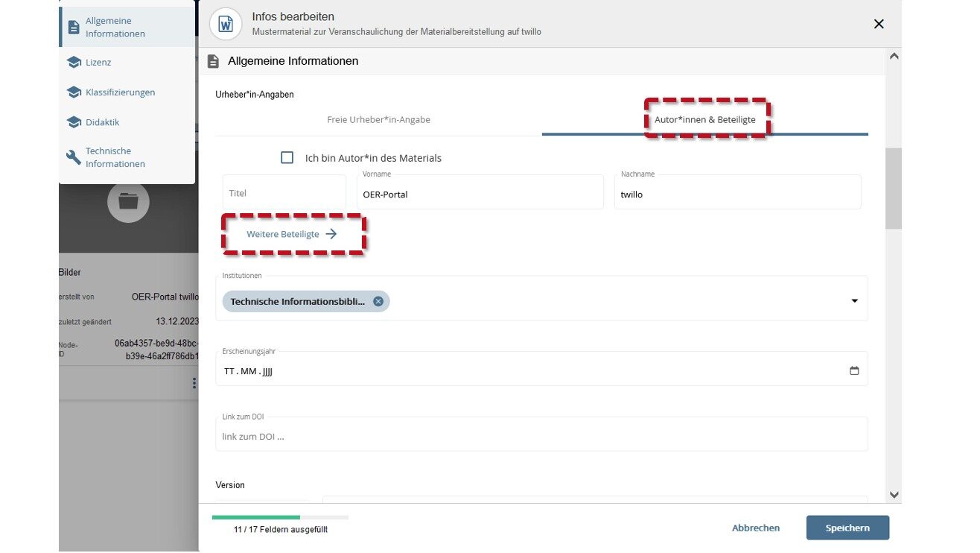Select the Autor*innen & Beteiligte tab
980x553 pixels.
[705, 119]
